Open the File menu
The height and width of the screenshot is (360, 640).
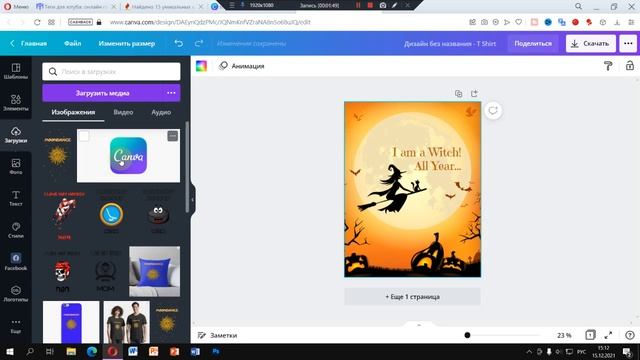tap(72, 43)
